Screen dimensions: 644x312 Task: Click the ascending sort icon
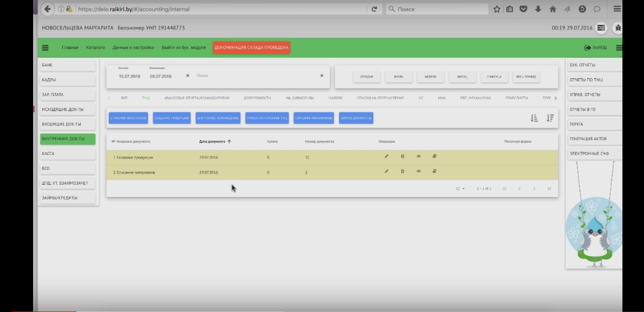(x=534, y=118)
